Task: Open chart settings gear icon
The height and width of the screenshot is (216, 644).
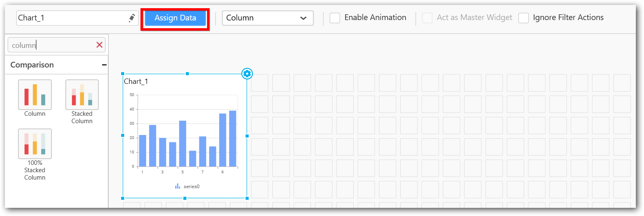Action: point(247,74)
